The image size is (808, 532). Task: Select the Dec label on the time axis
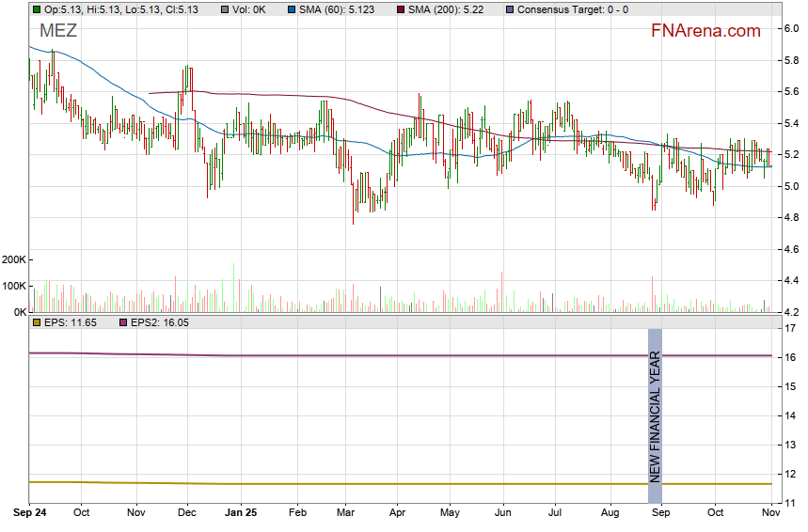[186, 514]
